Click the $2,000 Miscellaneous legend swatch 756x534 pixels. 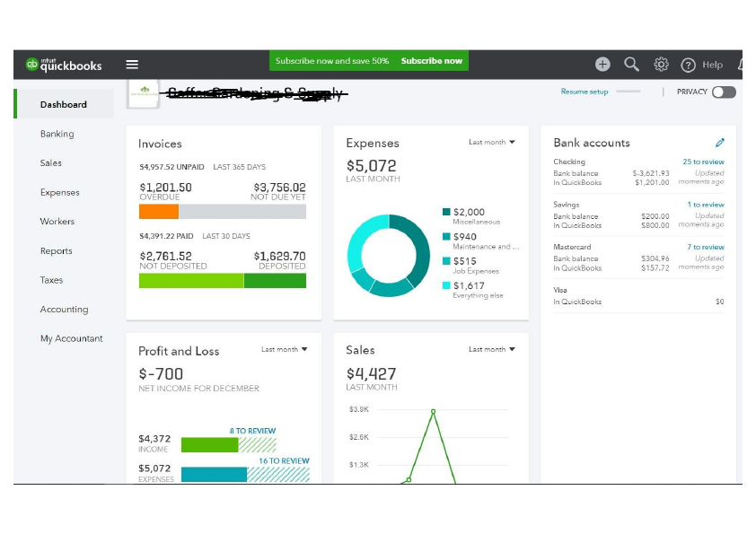(x=446, y=212)
